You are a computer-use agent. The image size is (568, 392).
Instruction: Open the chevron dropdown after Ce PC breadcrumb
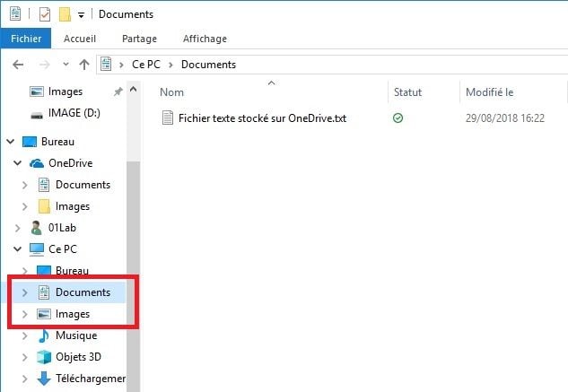[x=170, y=65]
